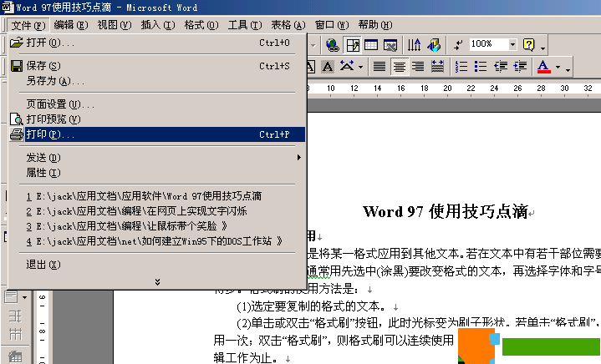
Task: Click the Decrease Indent icon
Action: [x=500, y=67]
